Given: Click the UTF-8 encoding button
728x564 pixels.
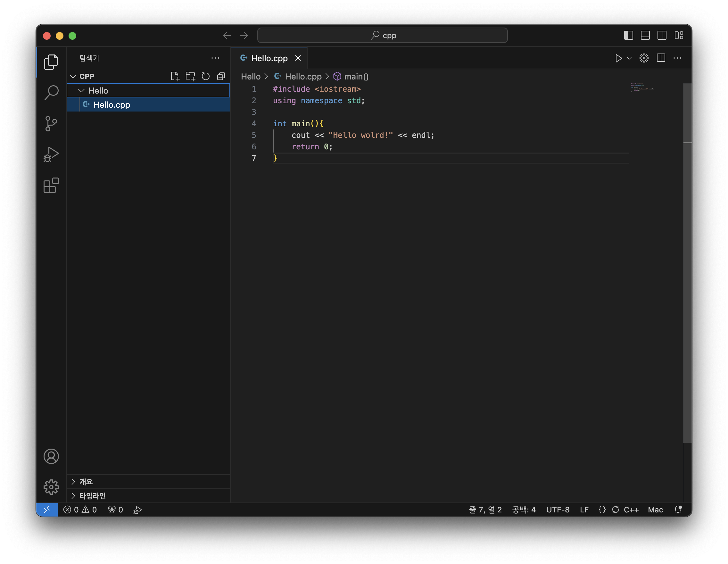Looking at the screenshot, I should [x=558, y=510].
